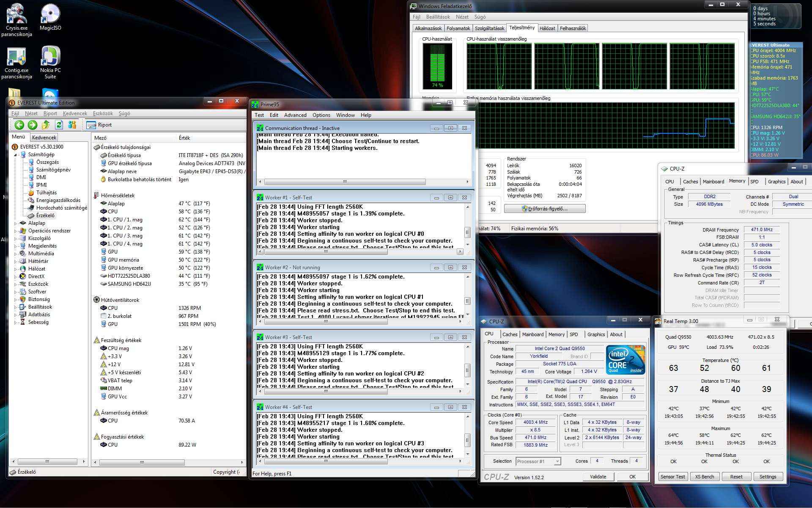Viewport: 812px width, 508px height.
Task: Collapse the Számítógép tree node
Action: 16,155
